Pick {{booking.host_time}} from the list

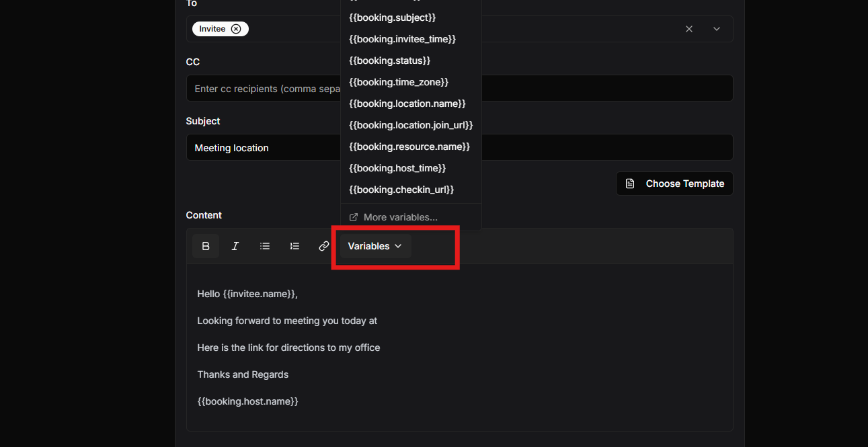click(x=397, y=168)
